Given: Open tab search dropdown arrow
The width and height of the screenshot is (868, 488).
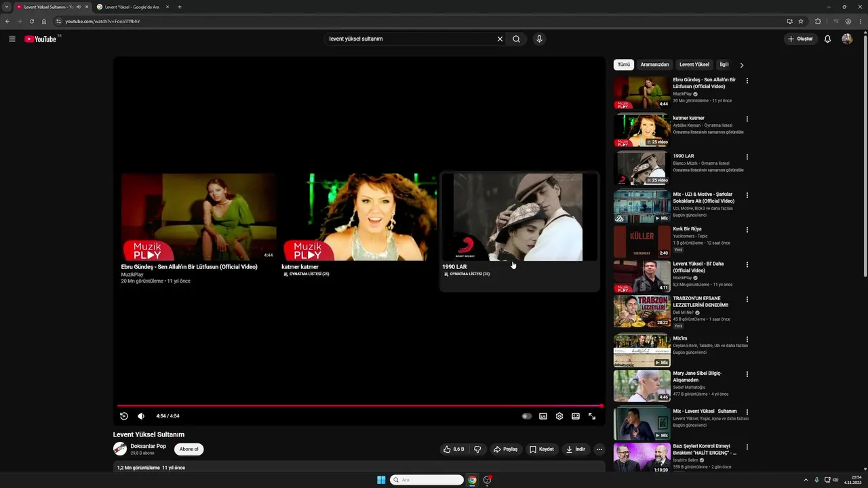Looking at the screenshot, I should 7,7.
